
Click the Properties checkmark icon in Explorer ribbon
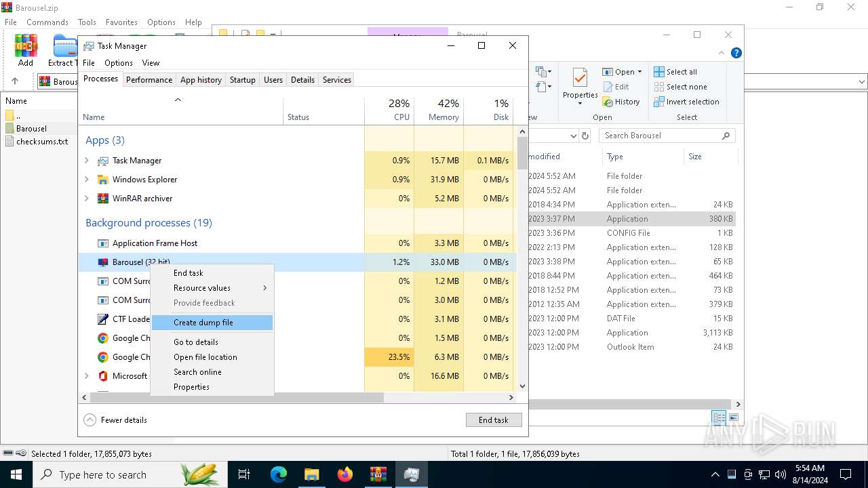[580, 79]
